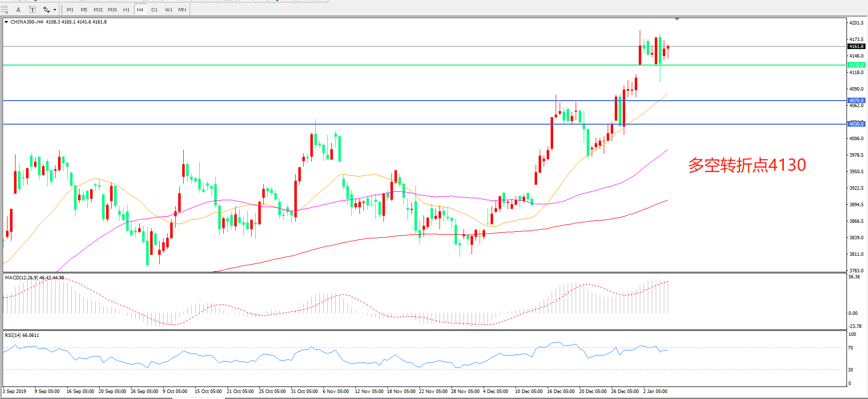The image size is (868, 399).
Task: Switch to the M15 timeframe
Action: coord(98,10)
